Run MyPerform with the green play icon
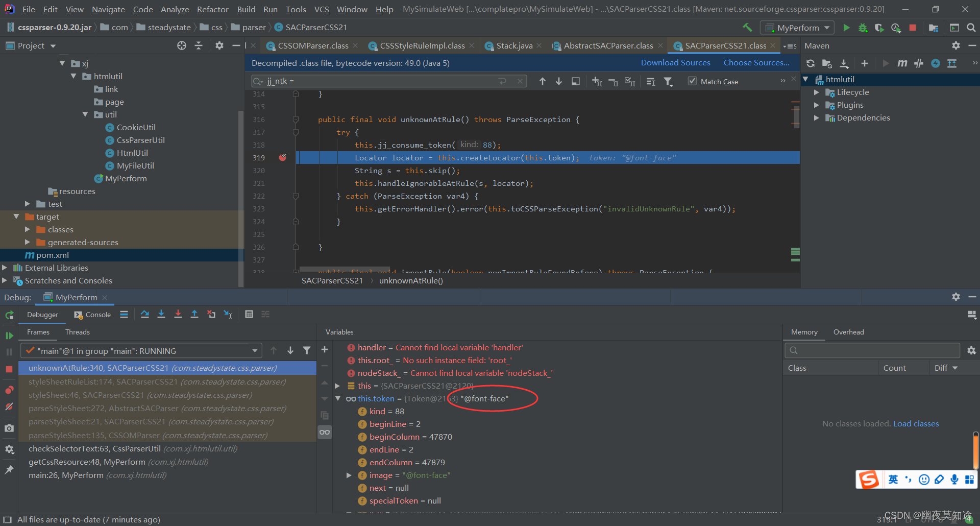The width and height of the screenshot is (980, 526). [x=846, y=28]
